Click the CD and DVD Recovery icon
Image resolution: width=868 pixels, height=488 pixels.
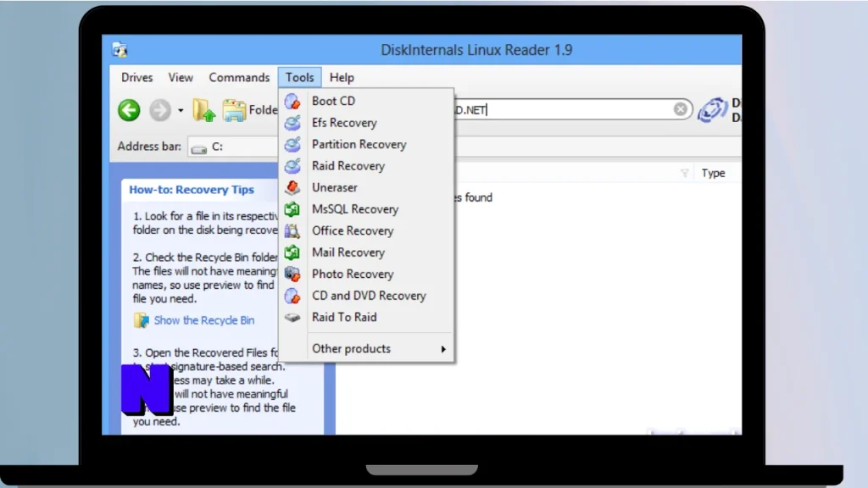coord(292,296)
